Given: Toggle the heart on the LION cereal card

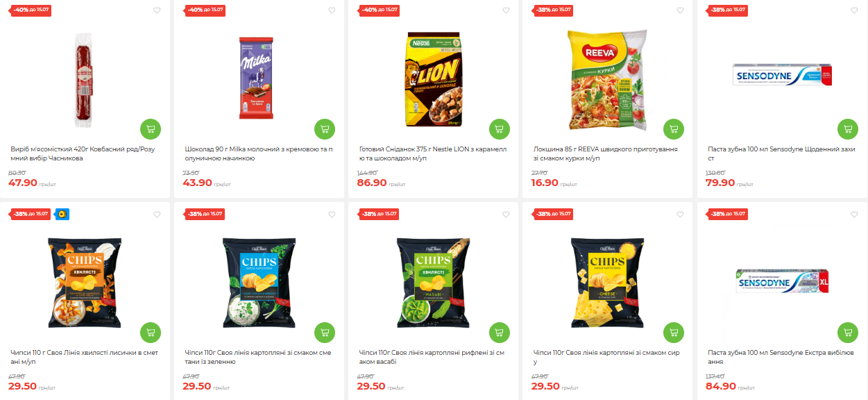Looking at the screenshot, I should click(505, 10).
